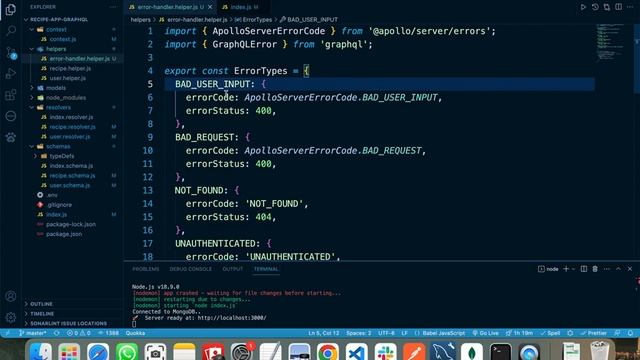640x360 pixels.
Task: Switch to the Output panel tab
Action: point(233,269)
